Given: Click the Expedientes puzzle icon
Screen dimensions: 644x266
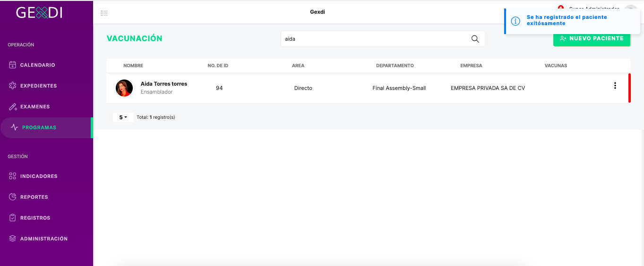Looking at the screenshot, I should (13, 86).
